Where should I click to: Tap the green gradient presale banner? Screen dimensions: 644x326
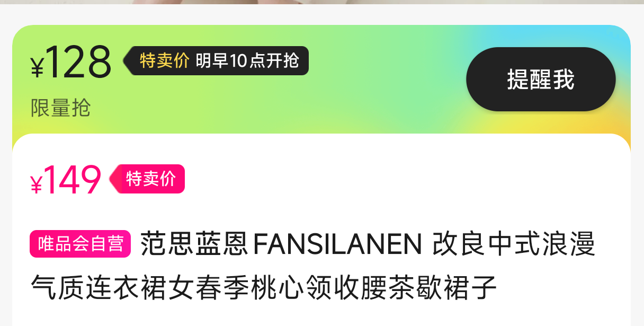[x=321, y=80]
